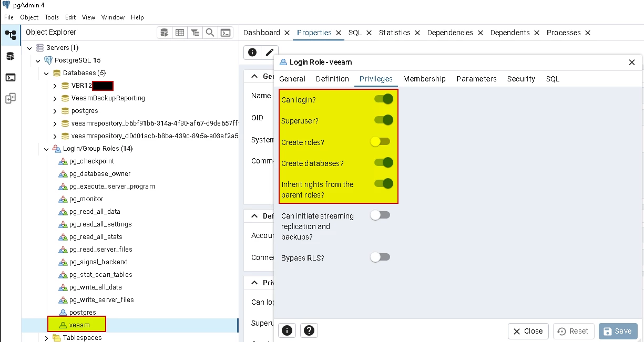Select the Object Explorer sidebar icon
This screenshot has height=342, width=644.
[x=11, y=36]
